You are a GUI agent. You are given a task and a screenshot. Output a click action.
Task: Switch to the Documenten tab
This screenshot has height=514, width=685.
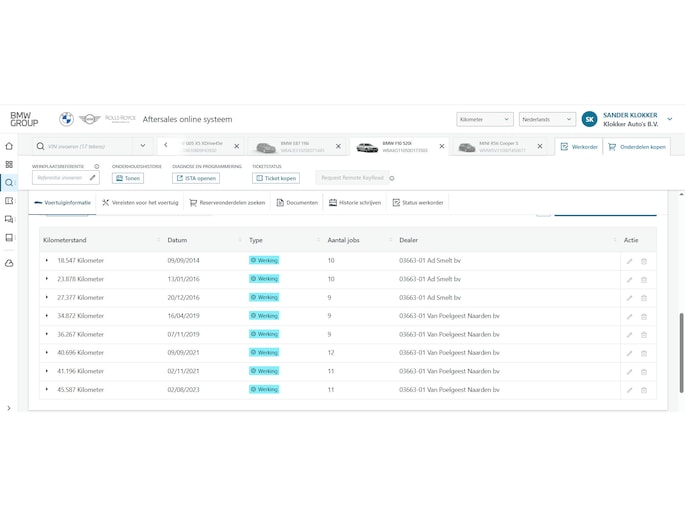(297, 203)
